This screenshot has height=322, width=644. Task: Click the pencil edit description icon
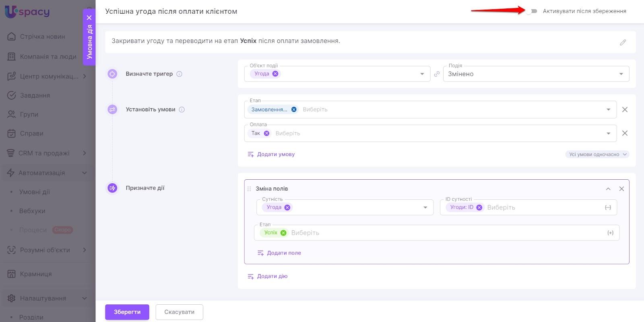pos(623,42)
